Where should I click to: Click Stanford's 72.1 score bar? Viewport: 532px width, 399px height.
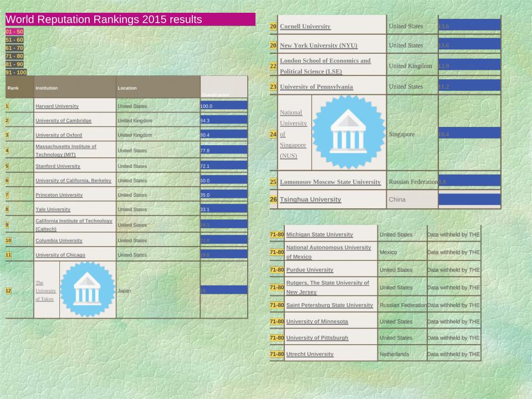[224, 166]
